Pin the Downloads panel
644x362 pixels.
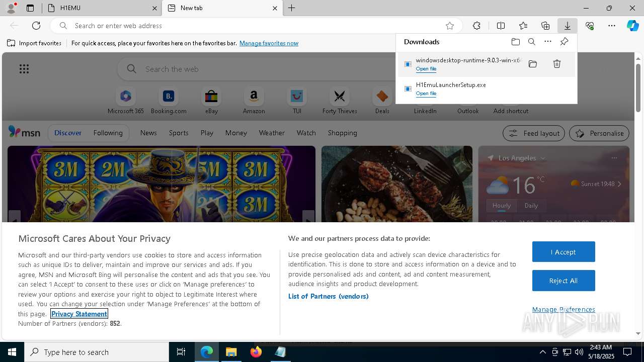[564, 42]
